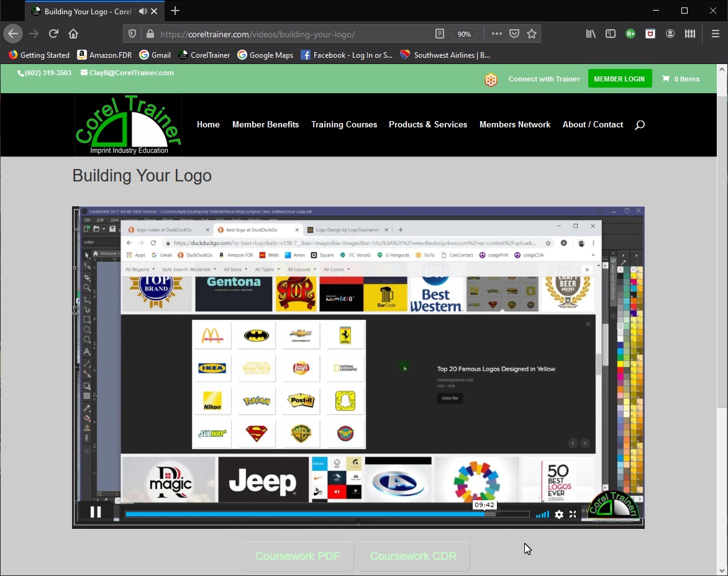The image size is (728, 576).
Task: Open the Southwest Airlines bookmark
Action: pyautogui.click(x=445, y=55)
